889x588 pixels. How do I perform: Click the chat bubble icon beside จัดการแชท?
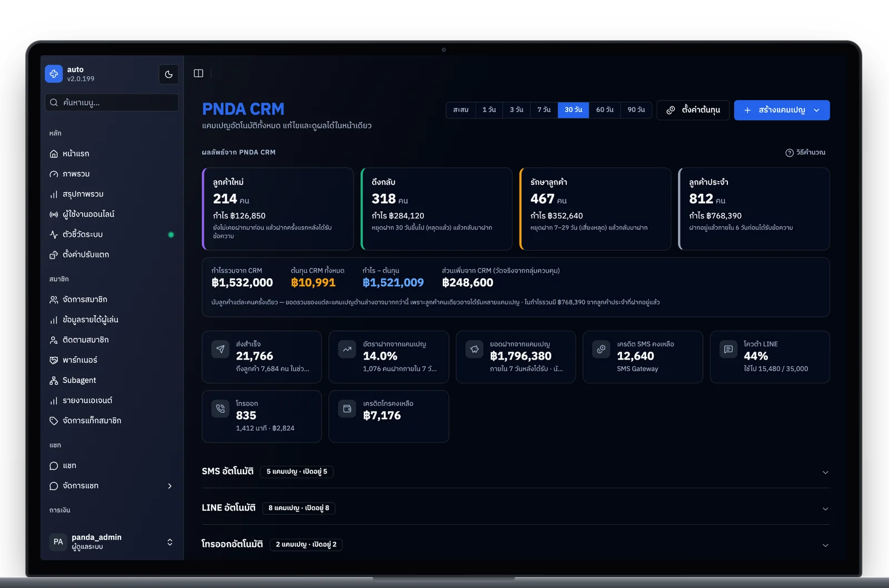[54, 486]
